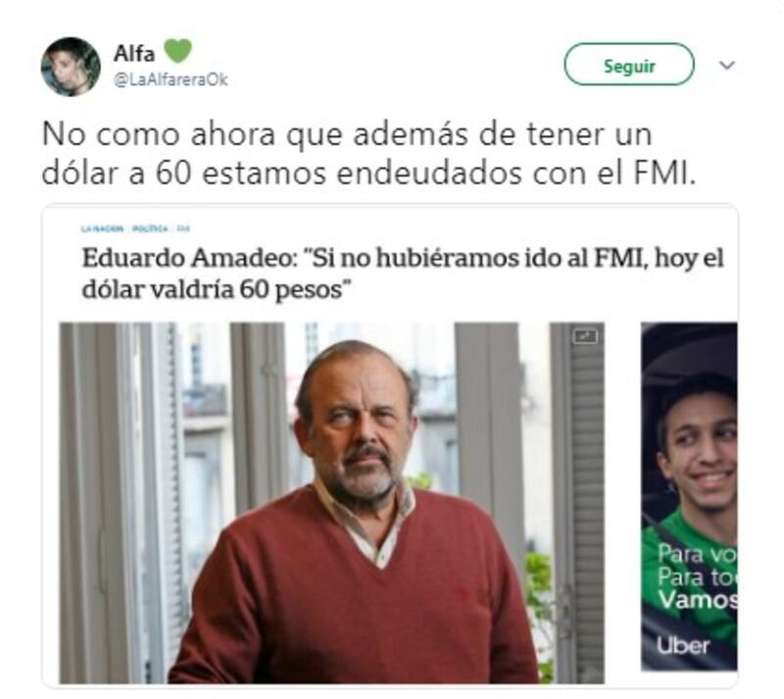This screenshot has height=699, width=784.
Task: Open the @LaAlfareraOk handle link
Action: (171, 79)
